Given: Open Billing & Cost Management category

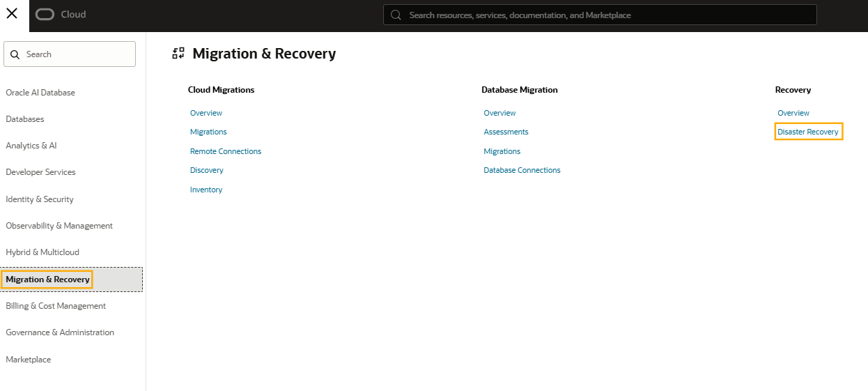Looking at the screenshot, I should pyautogui.click(x=56, y=306).
